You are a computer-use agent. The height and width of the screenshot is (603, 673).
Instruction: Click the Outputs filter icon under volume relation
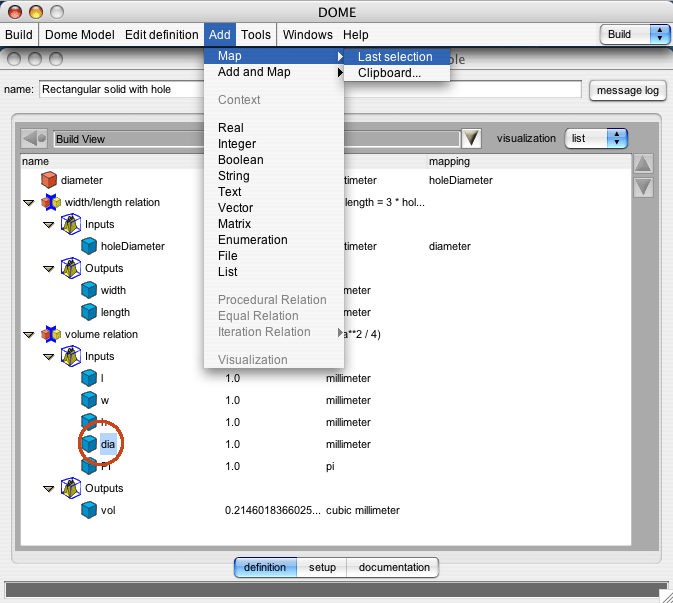71,488
